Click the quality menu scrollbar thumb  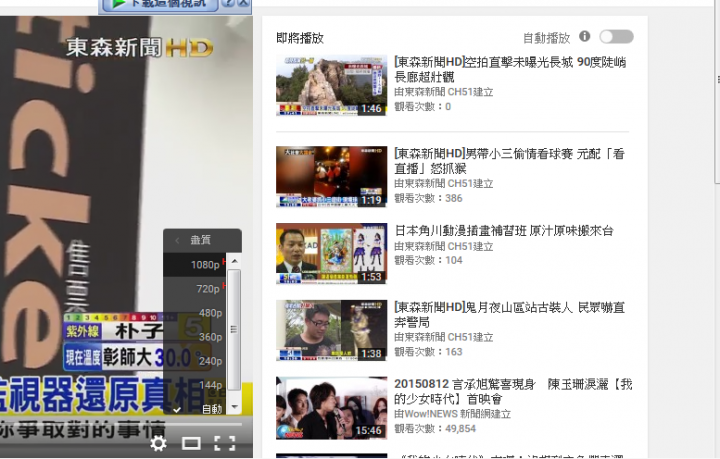click(x=234, y=330)
